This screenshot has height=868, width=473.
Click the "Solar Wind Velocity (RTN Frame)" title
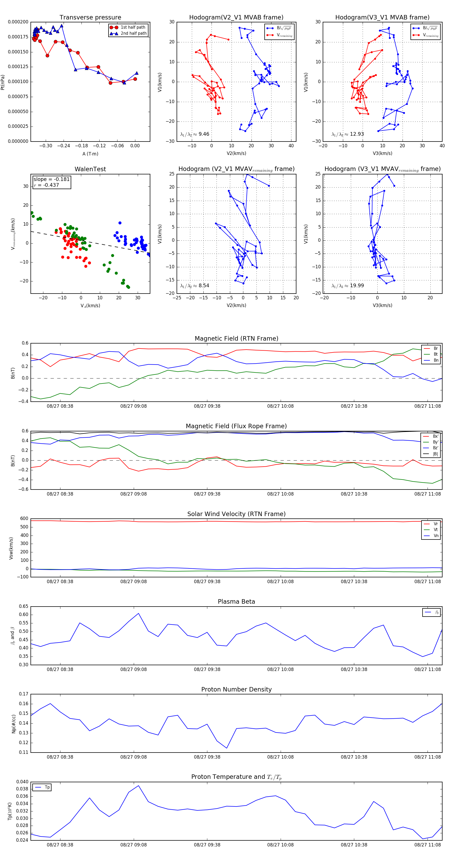(x=236, y=514)
